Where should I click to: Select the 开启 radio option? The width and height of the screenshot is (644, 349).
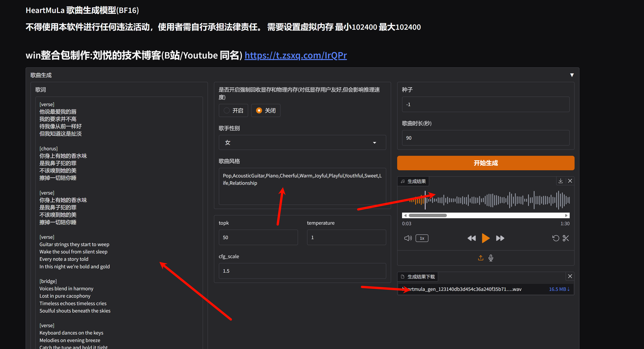click(227, 110)
